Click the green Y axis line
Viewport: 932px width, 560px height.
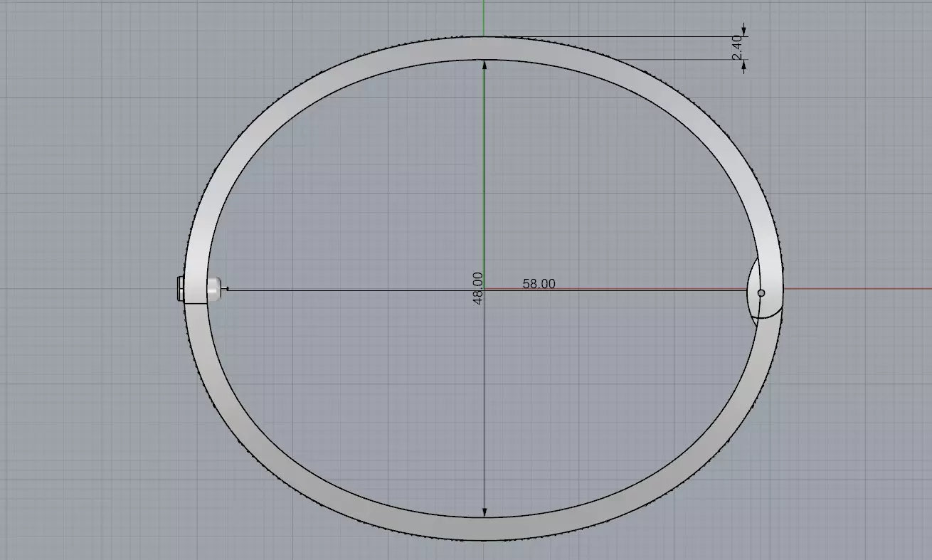484,142
